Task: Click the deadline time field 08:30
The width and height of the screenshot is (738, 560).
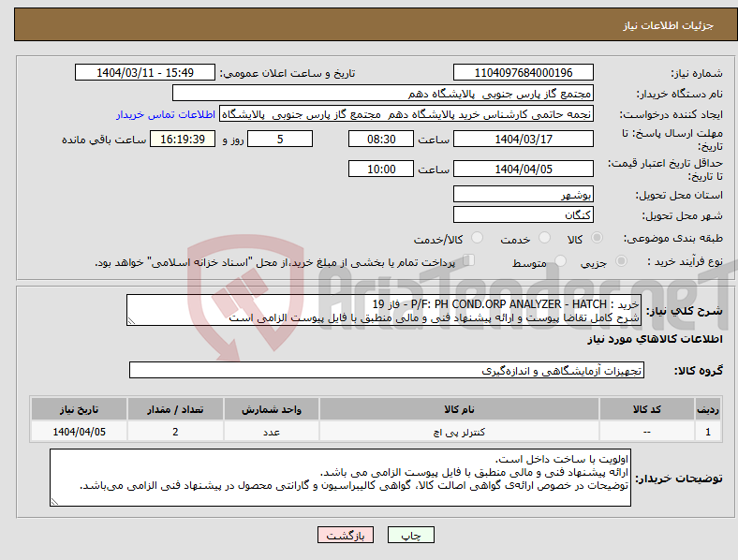Action: (381, 140)
